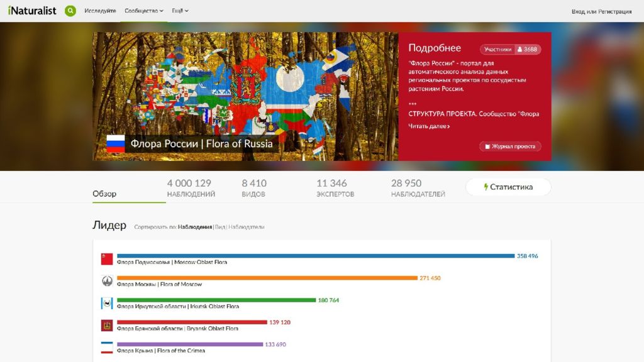Click the Moscow Oblast Flora red flag icon

107,259
